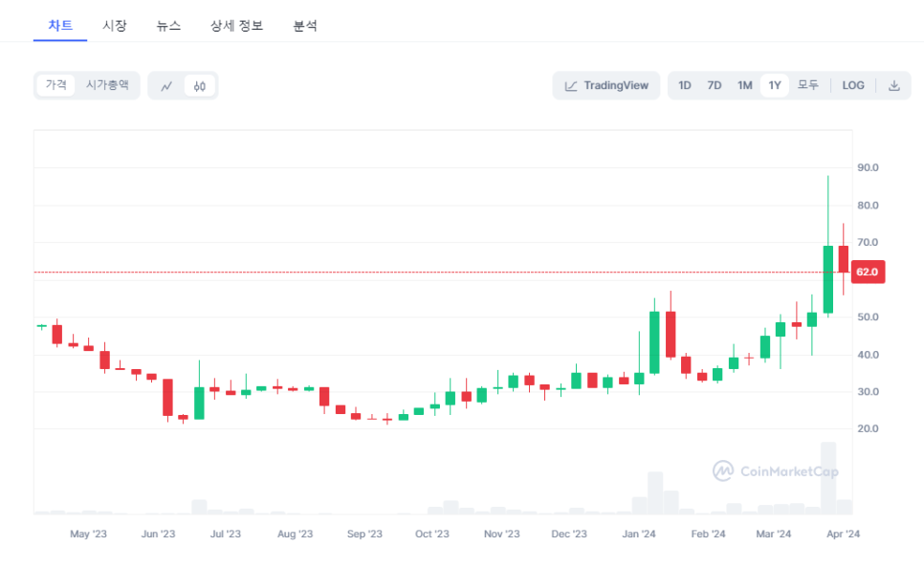Select candlestick chart view icon
The height and width of the screenshot is (568, 924).
click(200, 86)
